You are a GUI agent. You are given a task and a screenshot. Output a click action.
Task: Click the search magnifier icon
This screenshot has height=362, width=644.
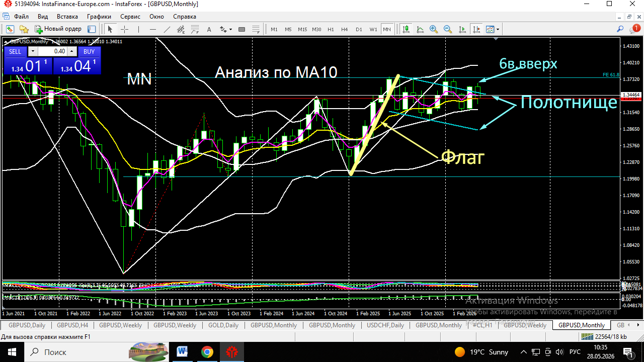(620, 29)
